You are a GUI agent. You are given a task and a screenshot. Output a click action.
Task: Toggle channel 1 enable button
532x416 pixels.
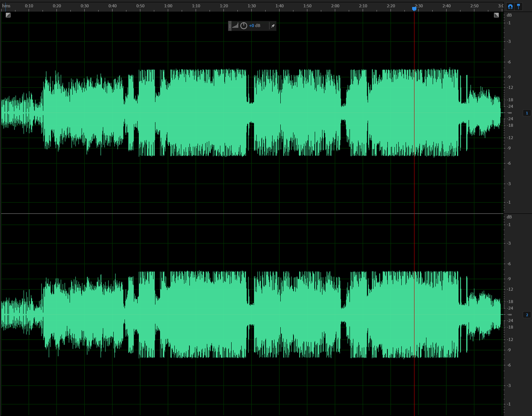527,113
